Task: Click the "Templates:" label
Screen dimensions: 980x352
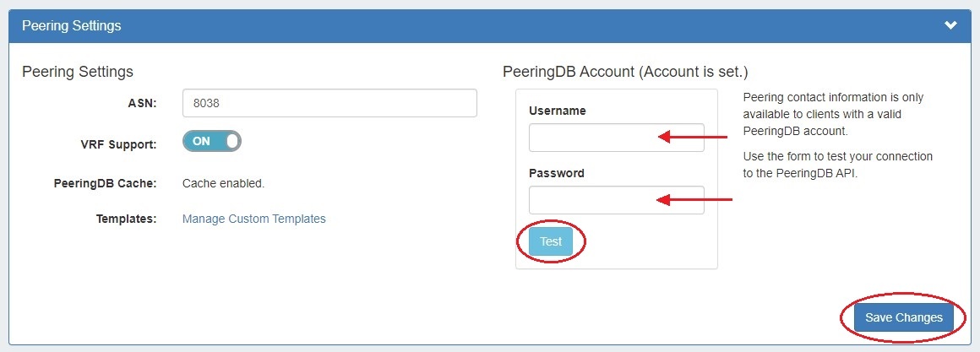Action: pyautogui.click(x=127, y=219)
